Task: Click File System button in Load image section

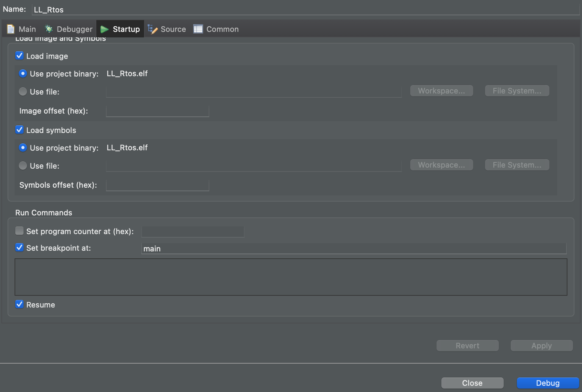Action: pyautogui.click(x=517, y=91)
